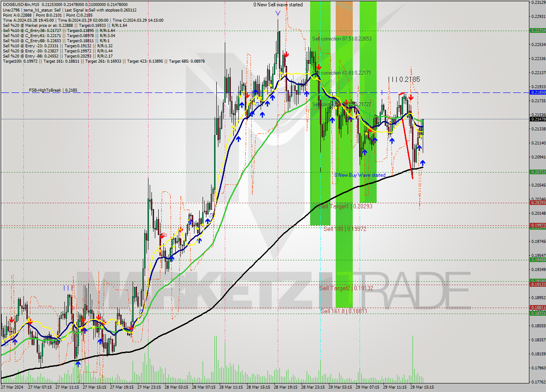Click the green 0.22724 price tag
The height and width of the screenshot is (392, 546).
(x=537, y=31)
